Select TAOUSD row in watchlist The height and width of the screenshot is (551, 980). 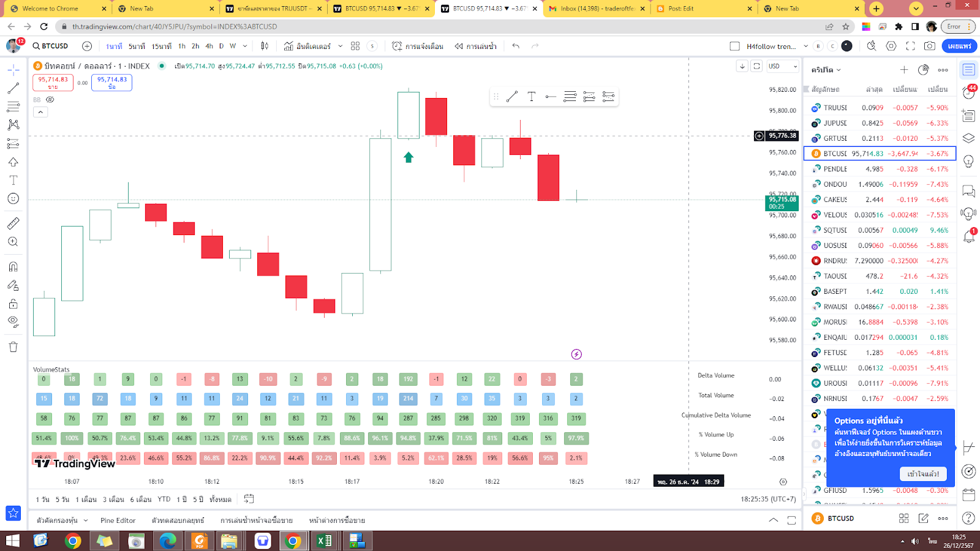click(880, 276)
